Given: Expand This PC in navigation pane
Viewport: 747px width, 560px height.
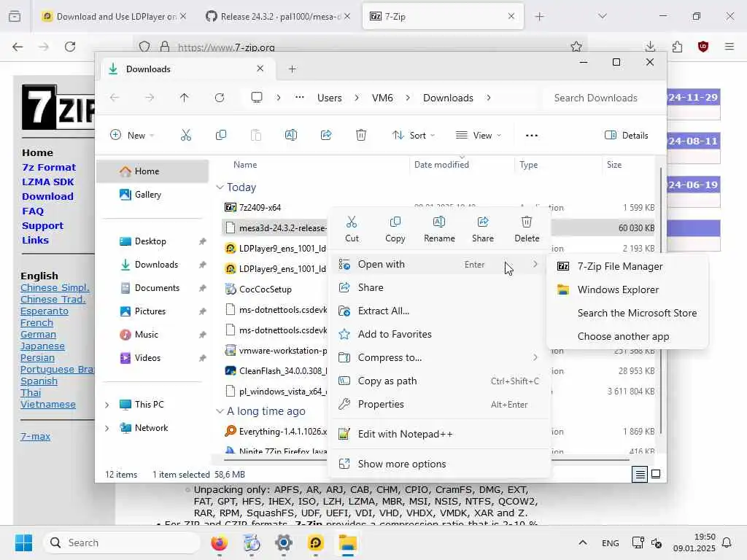Looking at the screenshot, I should pyautogui.click(x=107, y=405).
